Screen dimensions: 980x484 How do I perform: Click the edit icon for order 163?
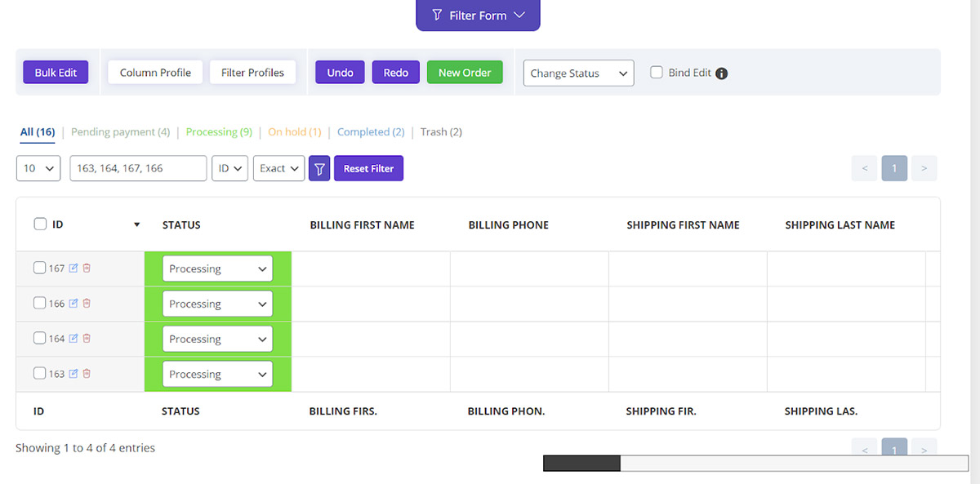[73, 373]
